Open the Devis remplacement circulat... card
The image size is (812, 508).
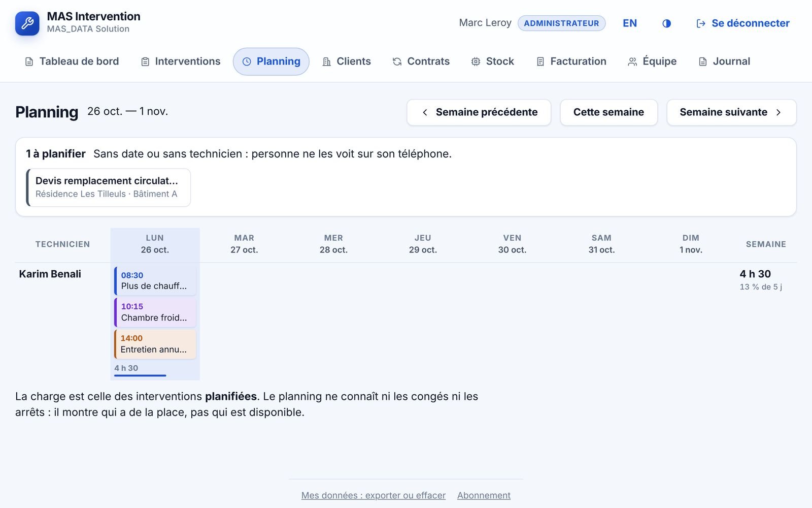[x=108, y=187]
